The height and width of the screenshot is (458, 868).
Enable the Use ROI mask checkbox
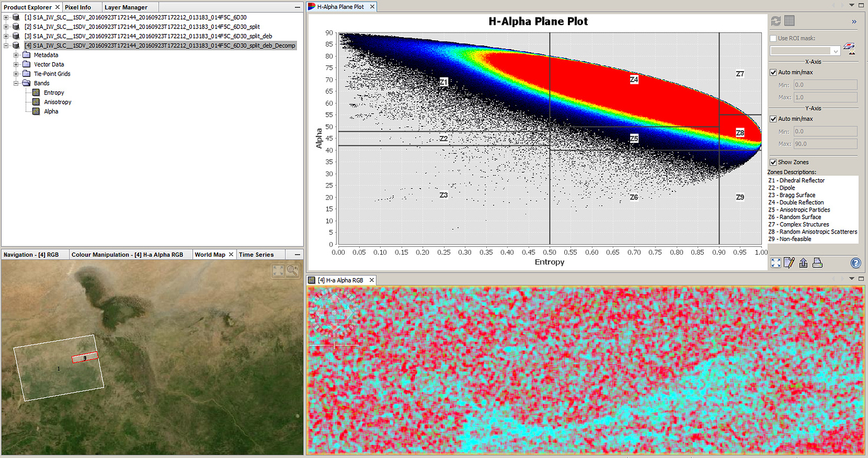pyautogui.click(x=772, y=38)
